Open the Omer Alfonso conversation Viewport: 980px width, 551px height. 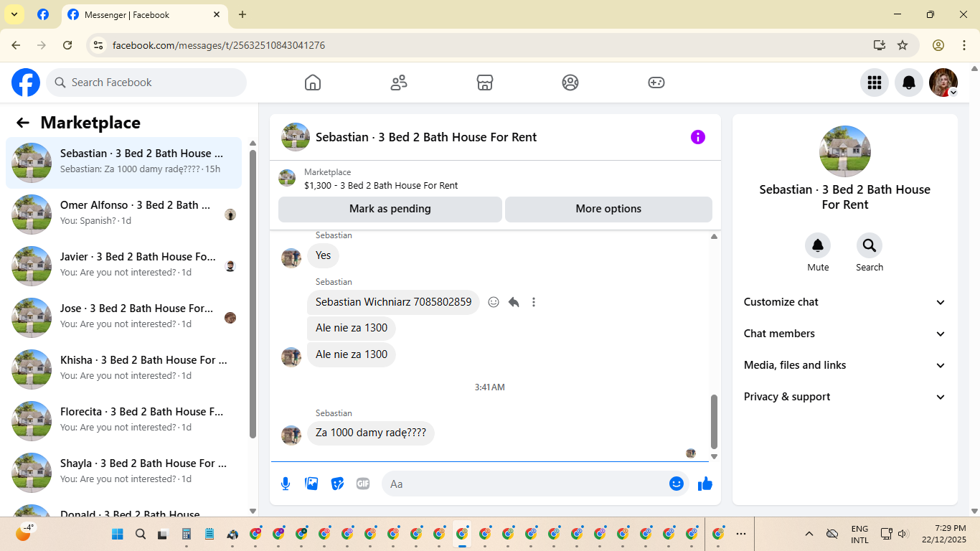click(x=123, y=215)
